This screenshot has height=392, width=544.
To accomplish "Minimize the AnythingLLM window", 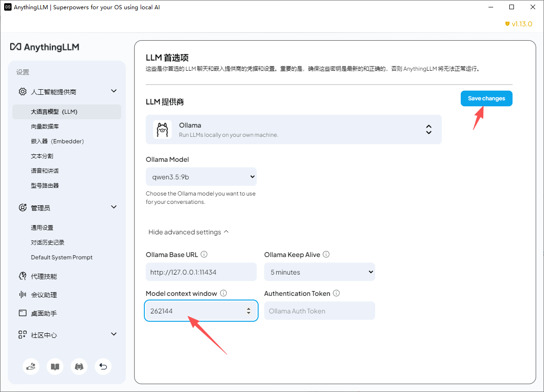I will pos(490,7).
